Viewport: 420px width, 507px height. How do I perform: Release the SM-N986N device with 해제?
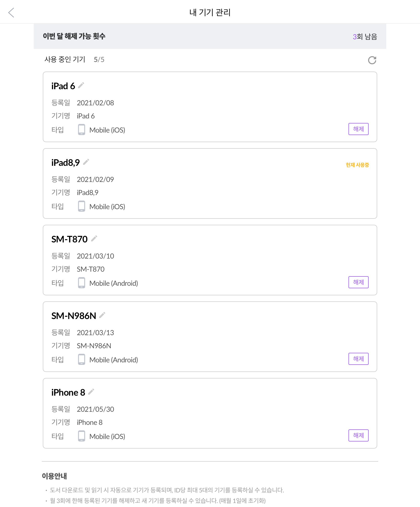(358, 359)
